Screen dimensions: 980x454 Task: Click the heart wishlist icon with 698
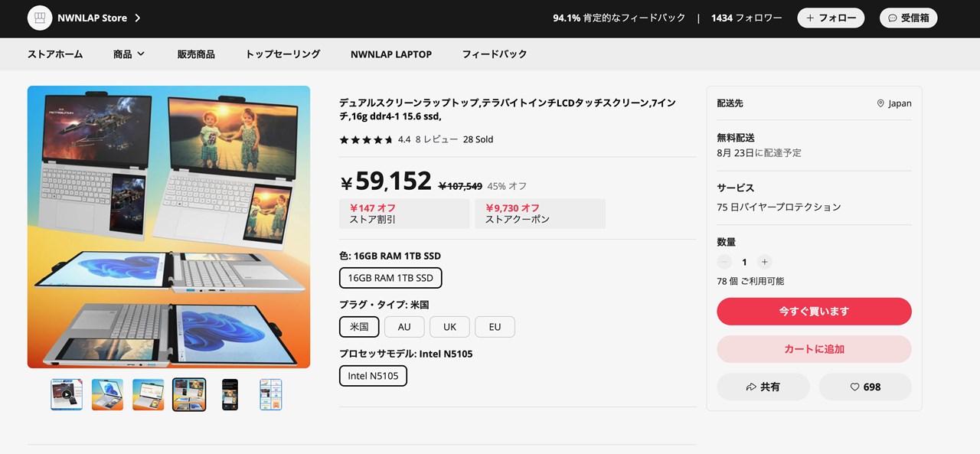[x=855, y=387]
